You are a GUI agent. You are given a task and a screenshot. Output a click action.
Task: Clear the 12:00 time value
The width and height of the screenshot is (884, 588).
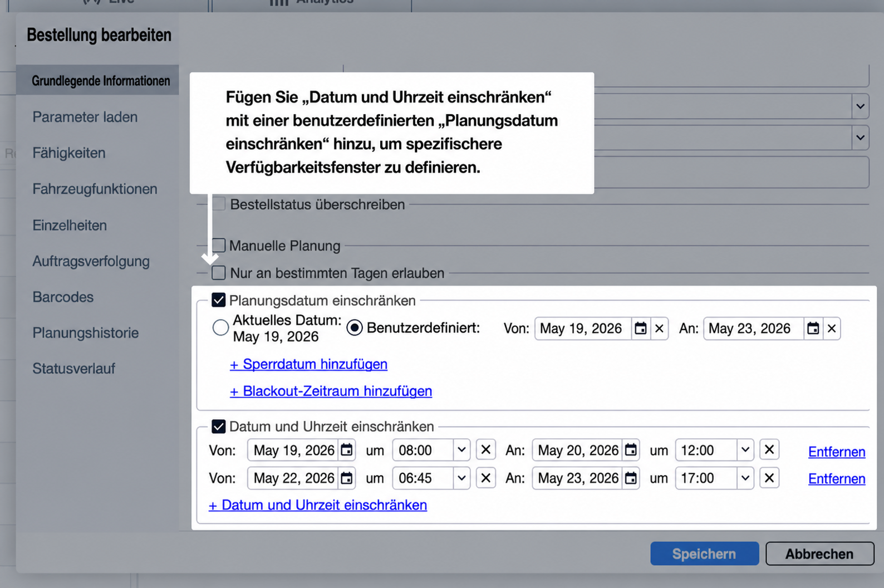769,450
